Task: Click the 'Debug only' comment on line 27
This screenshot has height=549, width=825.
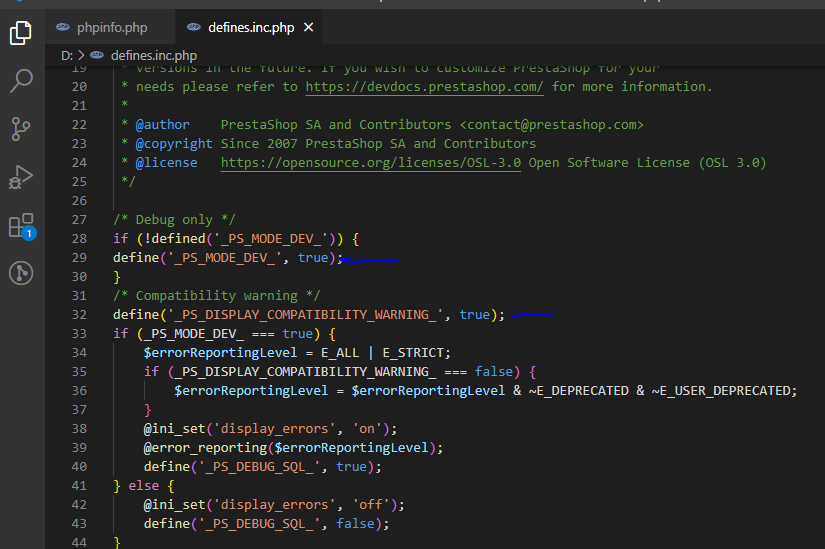Action: pyautogui.click(x=174, y=219)
